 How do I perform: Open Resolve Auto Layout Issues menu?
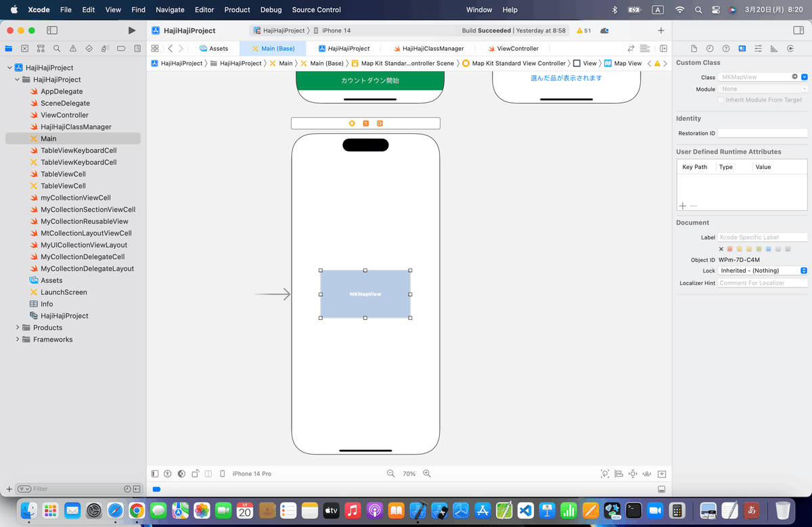coord(647,474)
